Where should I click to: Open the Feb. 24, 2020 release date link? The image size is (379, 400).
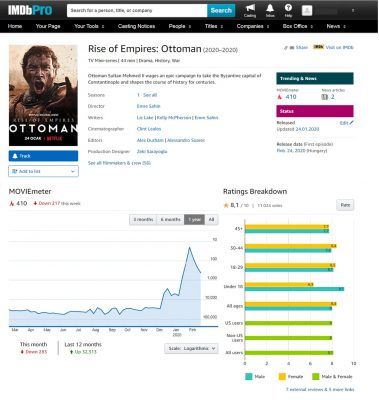(x=302, y=151)
